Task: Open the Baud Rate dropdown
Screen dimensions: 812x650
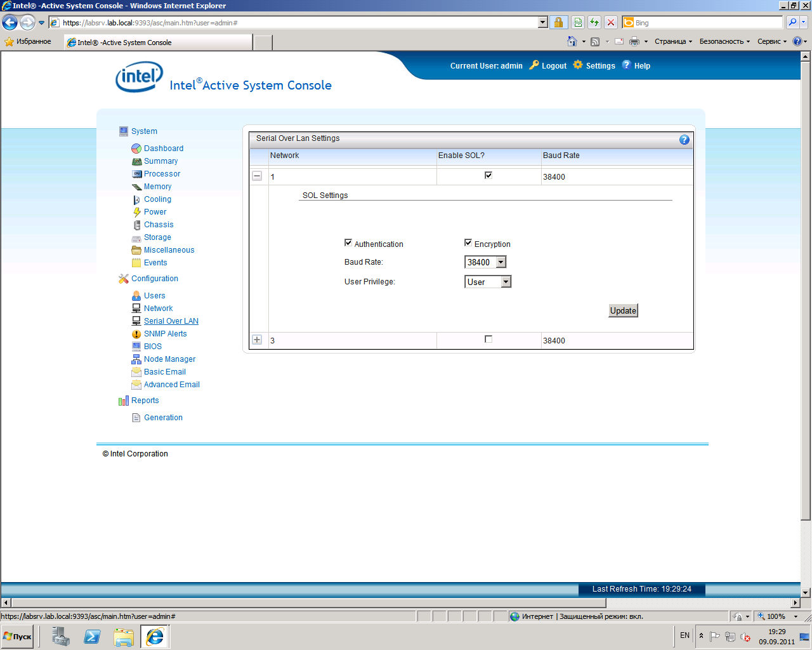Action: pyautogui.click(x=501, y=262)
